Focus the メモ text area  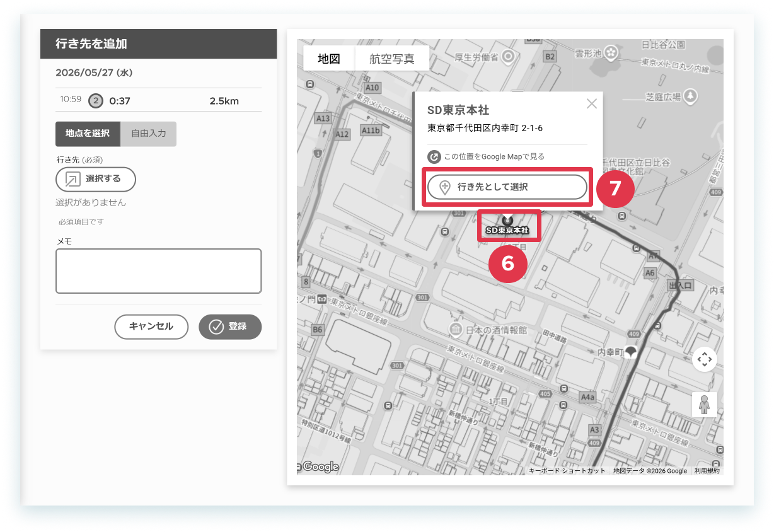point(158,271)
